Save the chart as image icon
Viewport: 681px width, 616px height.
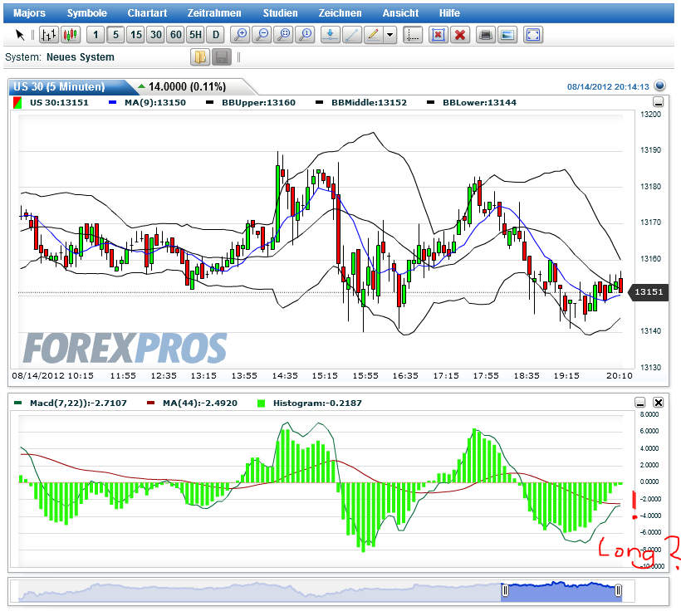(507, 35)
